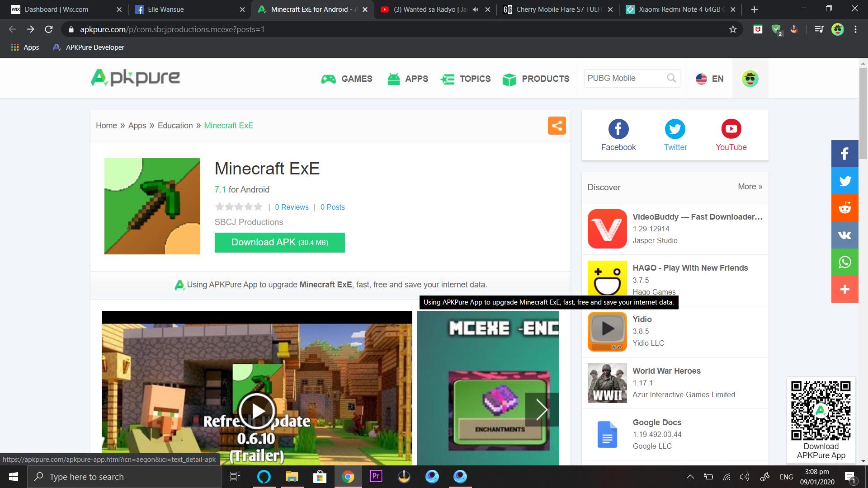Open 0 Posts link
Viewport: 868px width, 488px height.
coord(332,207)
